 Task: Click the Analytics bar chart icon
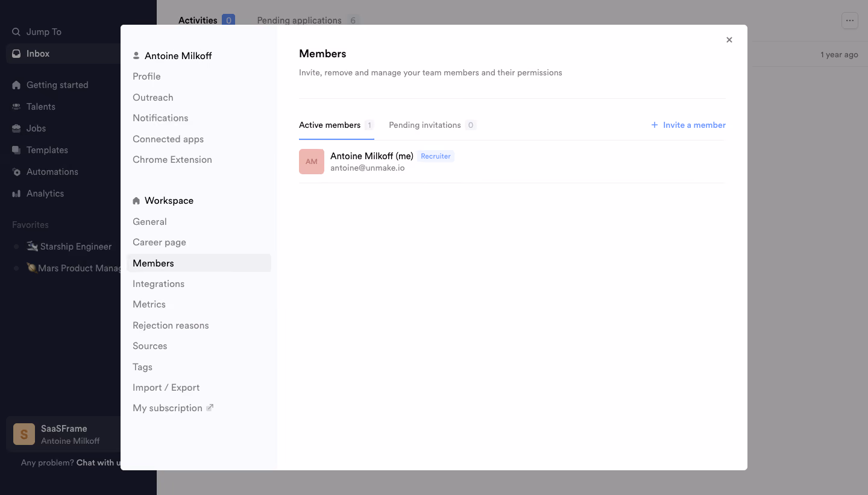16,194
